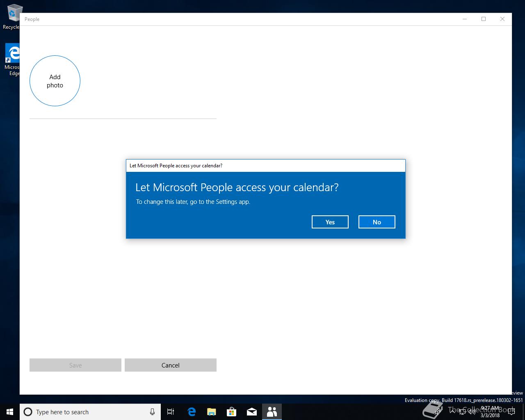525x420 pixels.
Task: Click the microphone icon in search box
Action: click(x=152, y=412)
